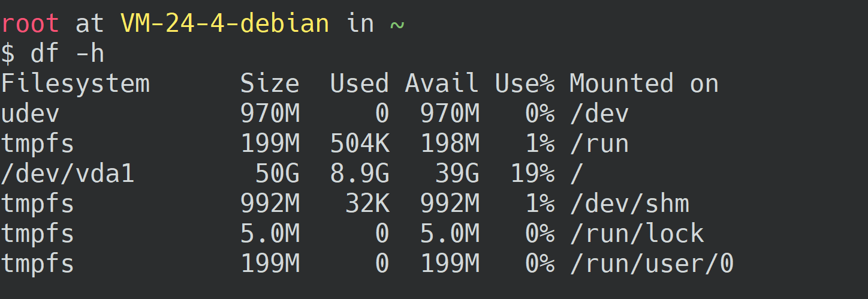This screenshot has width=868, height=299.
Task: Click the '504K' used value
Action: (359, 143)
